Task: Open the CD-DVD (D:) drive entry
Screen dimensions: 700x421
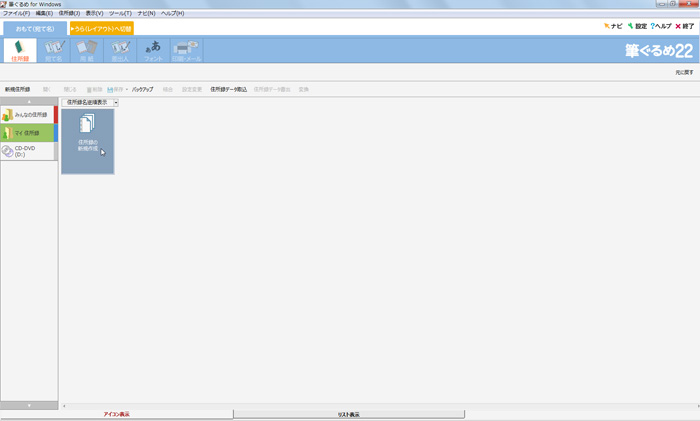Action: (28, 151)
